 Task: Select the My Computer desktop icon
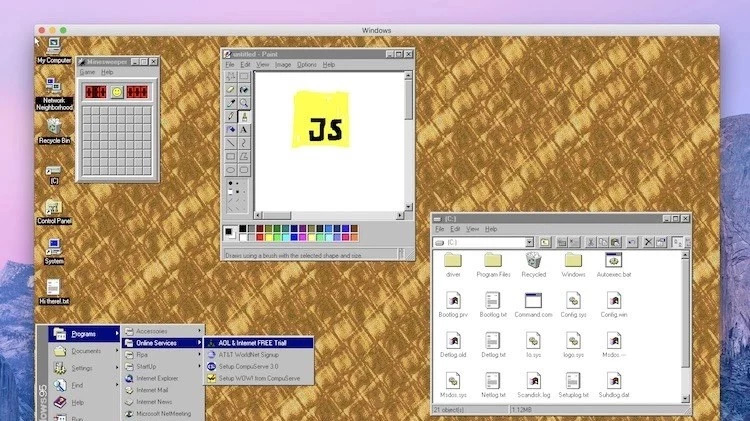point(54,51)
